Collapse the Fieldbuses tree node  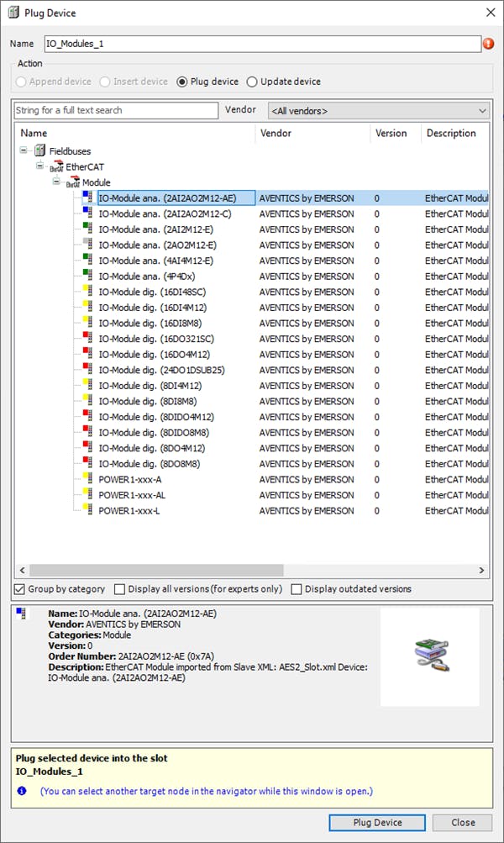pyautogui.click(x=24, y=150)
